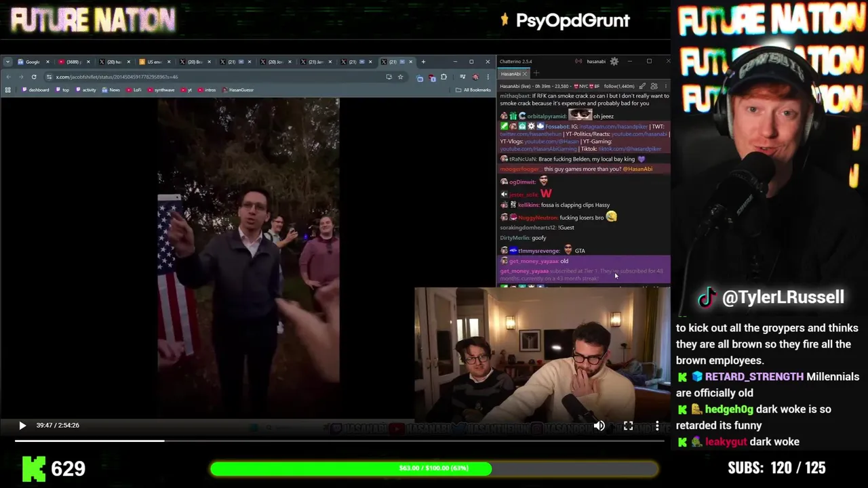
Task: Add a new Chatterino tab
Action: point(536,73)
